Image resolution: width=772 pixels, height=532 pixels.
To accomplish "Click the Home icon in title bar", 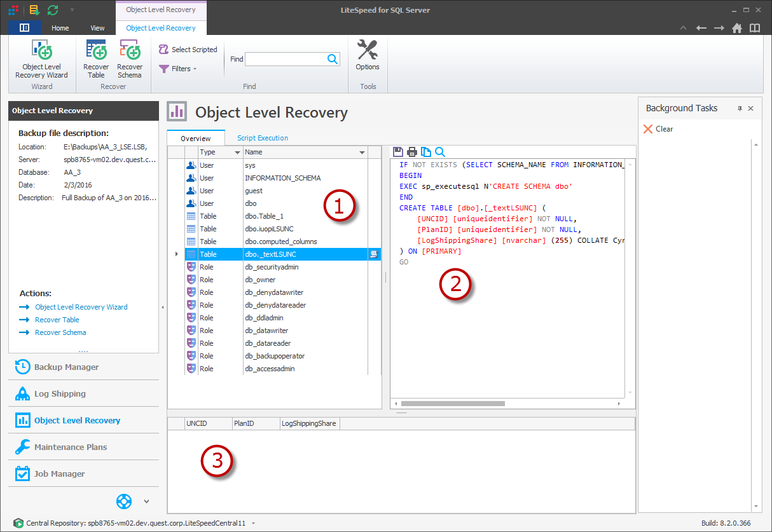I will (737, 28).
